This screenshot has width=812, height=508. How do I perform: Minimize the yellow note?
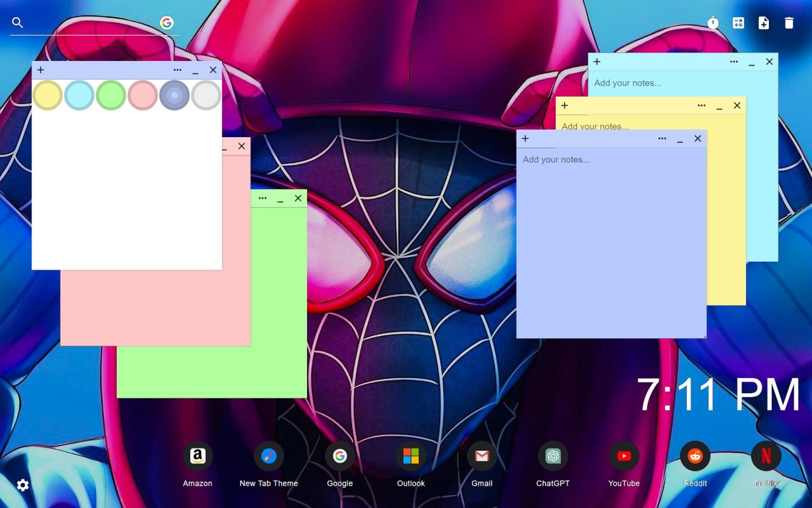tap(719, 106)
